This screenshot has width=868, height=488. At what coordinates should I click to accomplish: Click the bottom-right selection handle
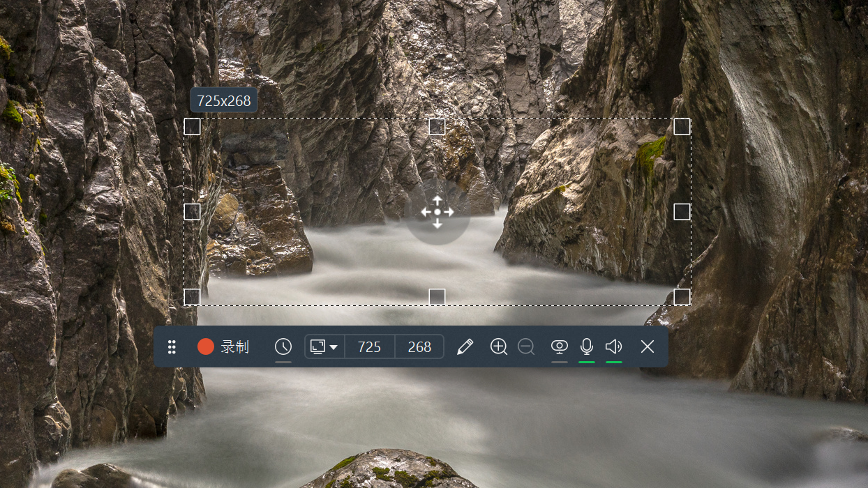682,297
